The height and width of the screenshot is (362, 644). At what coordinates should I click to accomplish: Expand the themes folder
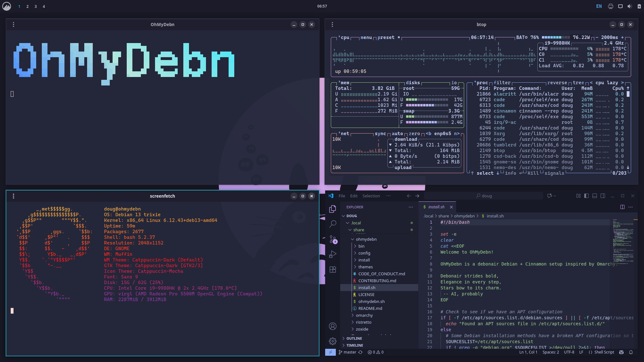click(365, 267)
